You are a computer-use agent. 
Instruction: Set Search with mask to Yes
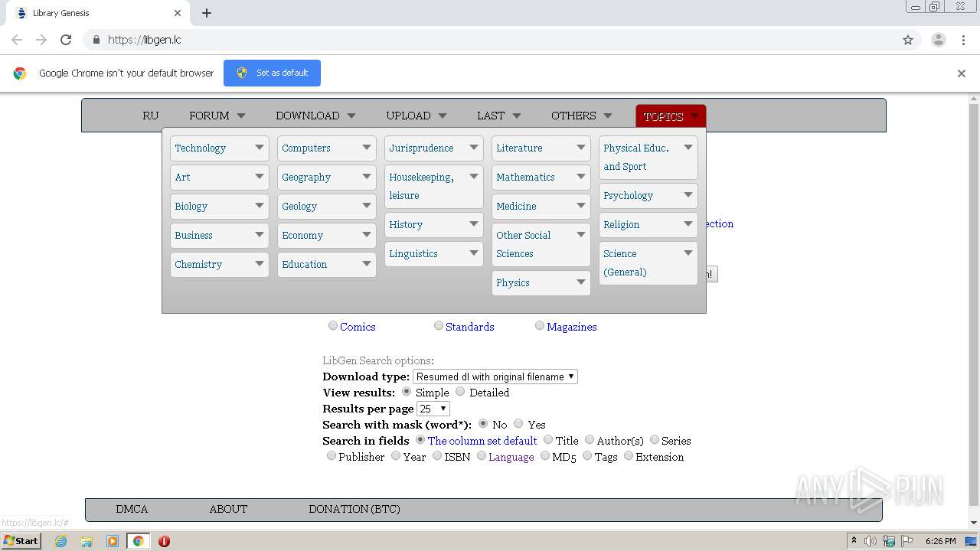click(518, 423)
